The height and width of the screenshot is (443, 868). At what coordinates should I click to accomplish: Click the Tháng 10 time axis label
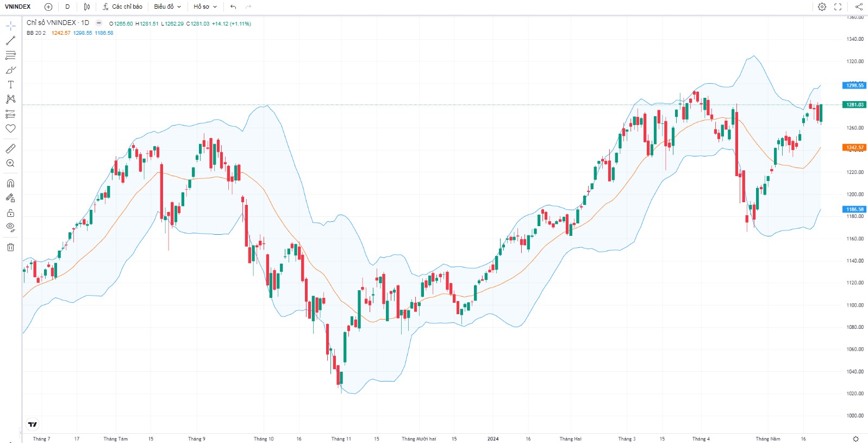pos(264,439)
